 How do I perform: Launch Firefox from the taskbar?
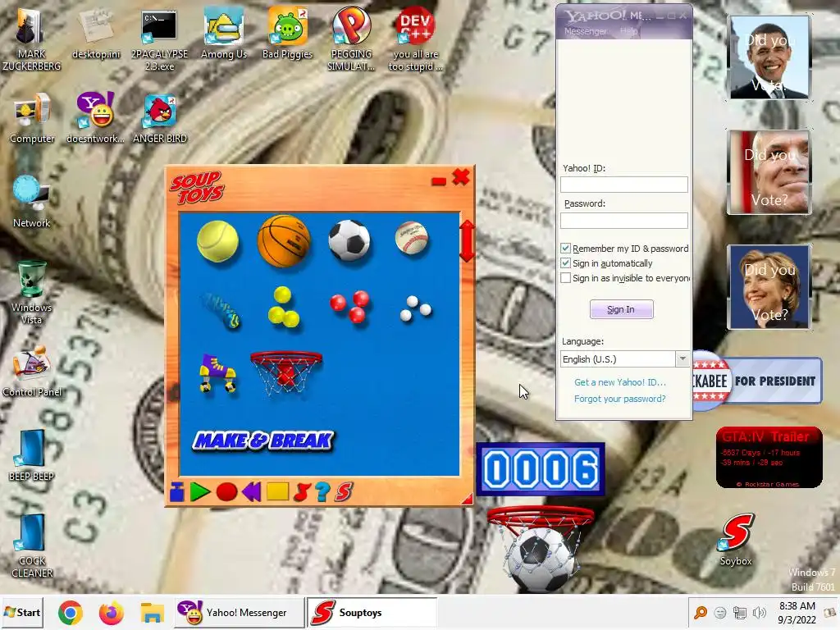(x=111, y=612)
